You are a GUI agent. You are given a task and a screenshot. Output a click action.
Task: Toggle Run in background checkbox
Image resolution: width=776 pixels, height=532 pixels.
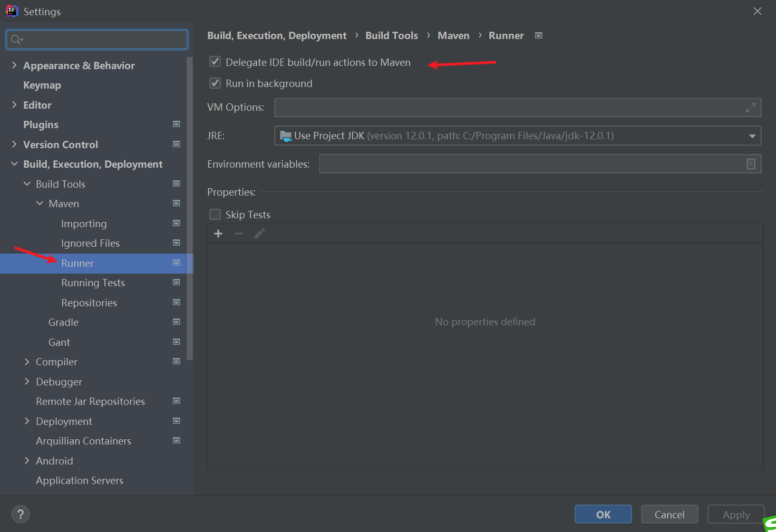click(215, 83)
